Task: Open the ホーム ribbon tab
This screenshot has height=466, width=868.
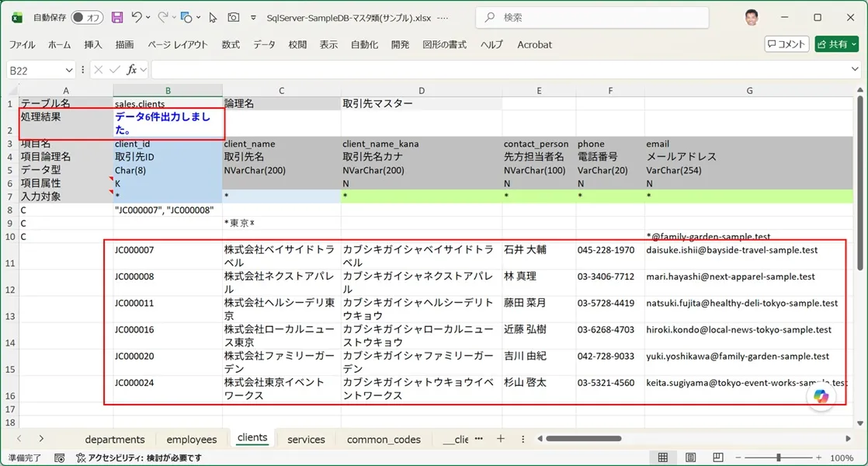Action: 59,45
